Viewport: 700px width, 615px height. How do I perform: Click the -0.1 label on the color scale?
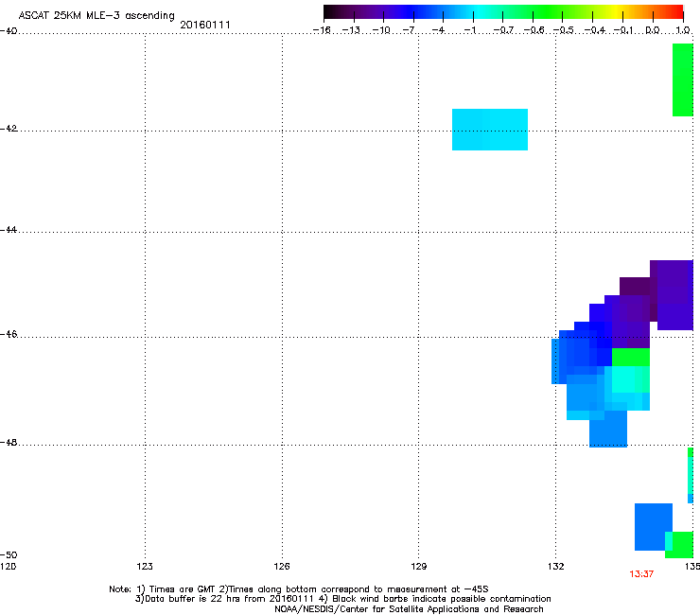point(623,30)
